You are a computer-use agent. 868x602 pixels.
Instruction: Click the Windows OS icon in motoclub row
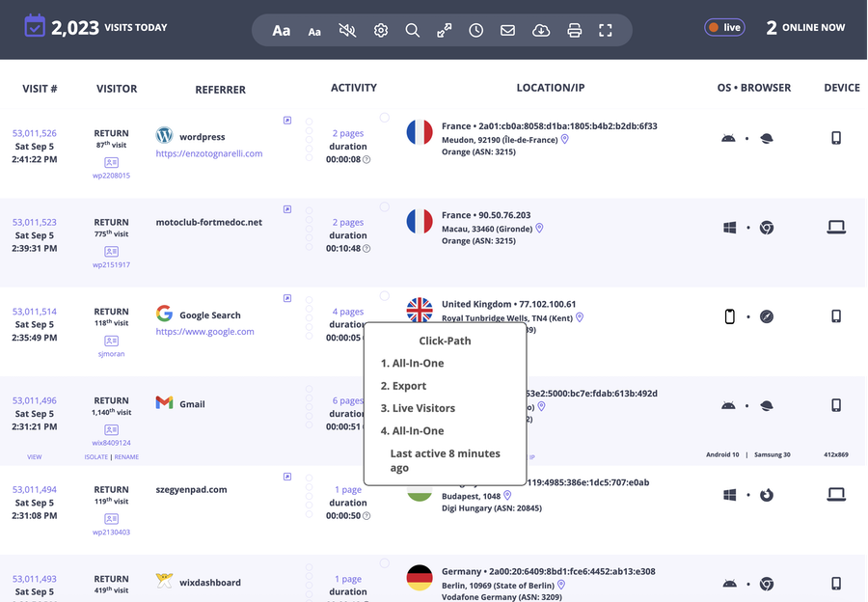(x=730, y=228)
